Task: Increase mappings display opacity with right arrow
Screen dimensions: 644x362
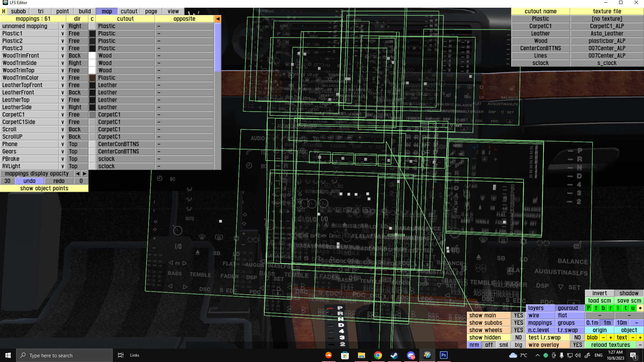Action: tap(85, 174)
